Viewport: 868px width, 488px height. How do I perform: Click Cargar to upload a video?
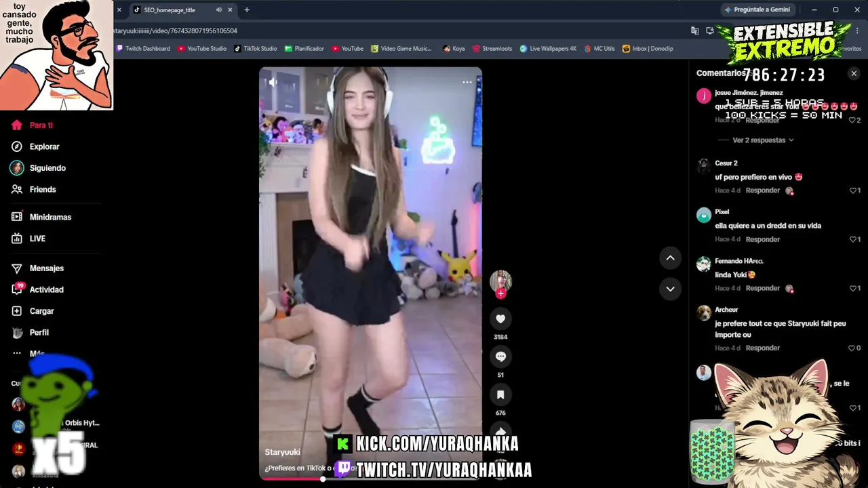33,311
